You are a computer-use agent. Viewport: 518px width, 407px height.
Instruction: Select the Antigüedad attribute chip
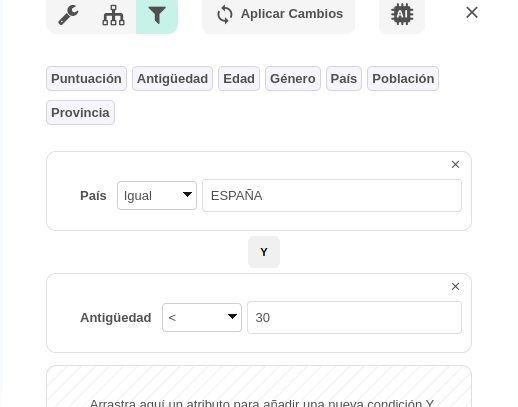pos(172,79)
